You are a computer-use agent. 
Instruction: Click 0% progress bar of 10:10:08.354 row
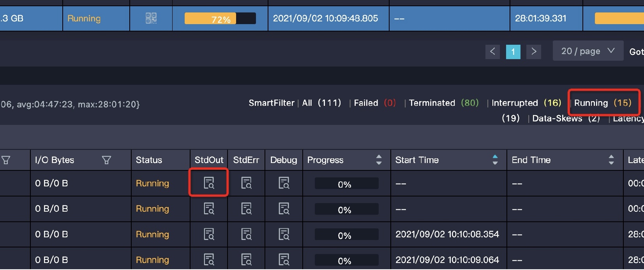pos(346,234)
